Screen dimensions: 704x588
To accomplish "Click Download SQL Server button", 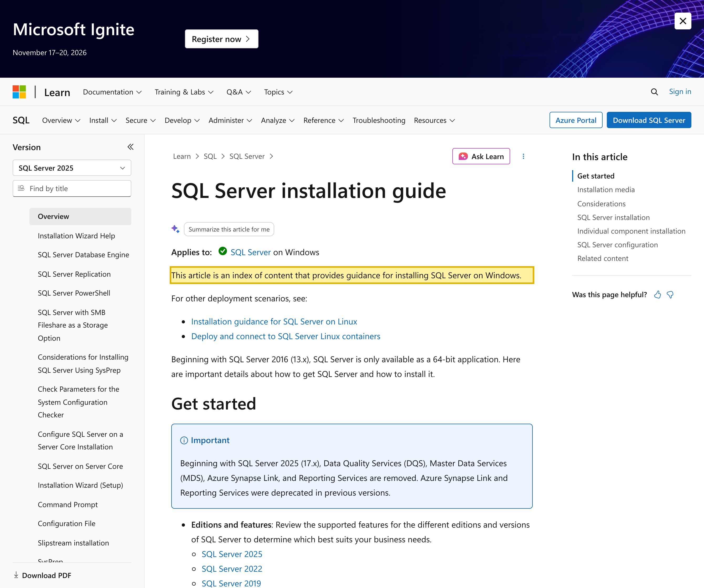I will tap(649, 120).
